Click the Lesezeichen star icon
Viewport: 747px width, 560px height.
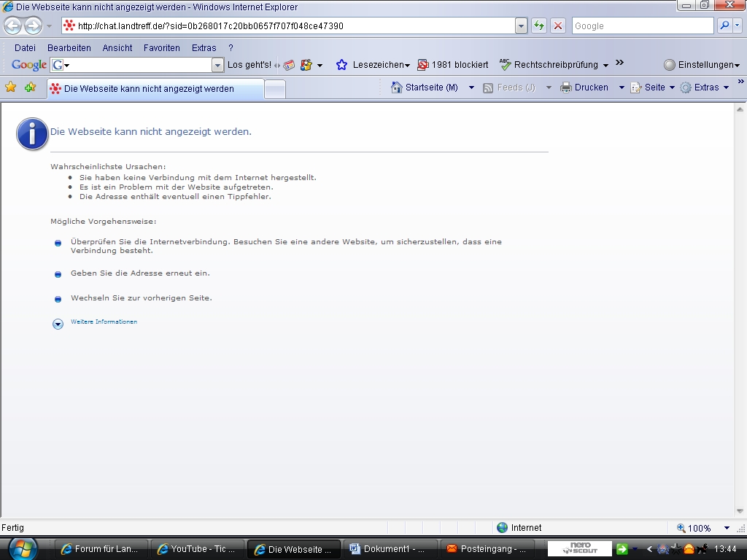(x=341, y=65)
